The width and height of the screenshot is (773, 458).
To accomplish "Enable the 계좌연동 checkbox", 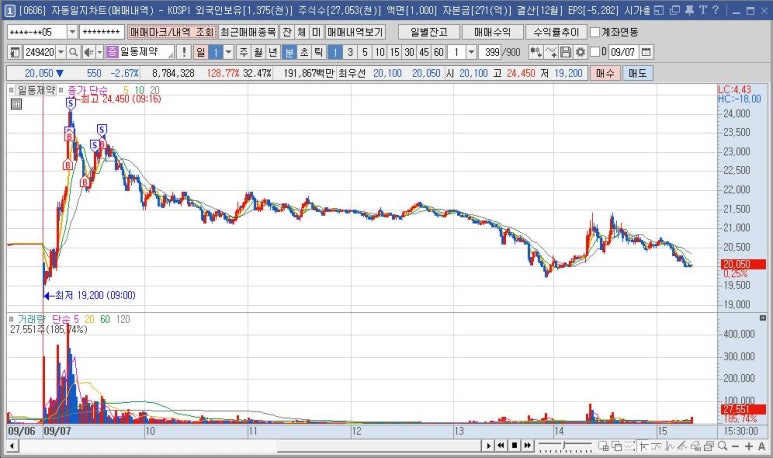I will (595, 32).
